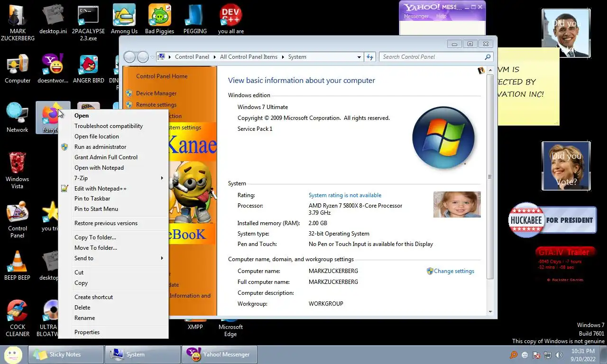Click Refresh button beside address bar
The image size is (607, 364).
[370, 57]
